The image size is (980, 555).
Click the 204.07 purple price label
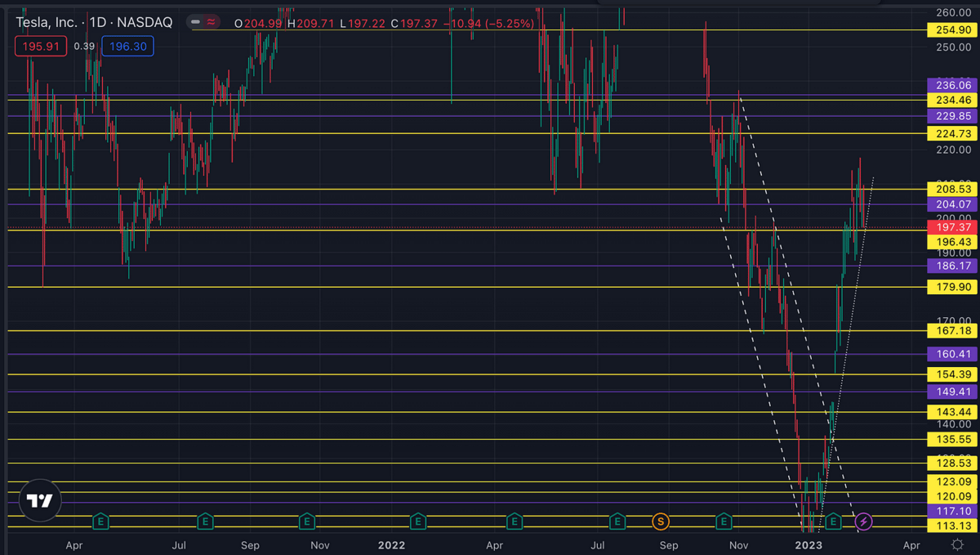(x=951, y=204)
